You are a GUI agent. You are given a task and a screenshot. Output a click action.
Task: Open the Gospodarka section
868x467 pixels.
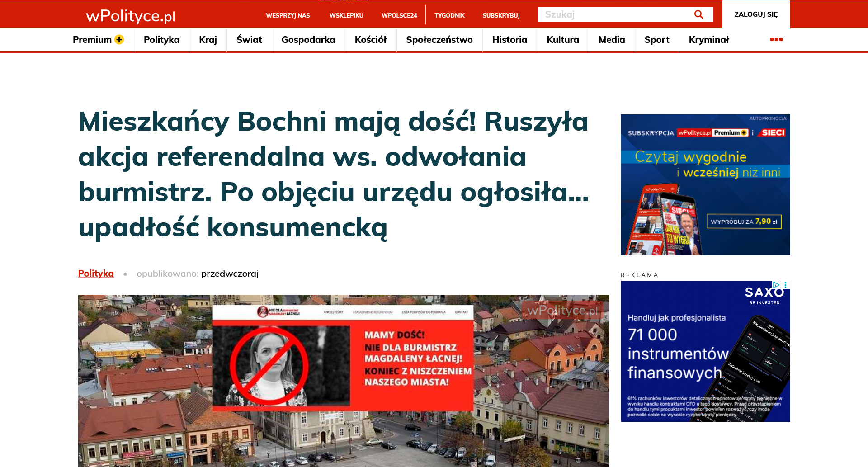(308, 40)
